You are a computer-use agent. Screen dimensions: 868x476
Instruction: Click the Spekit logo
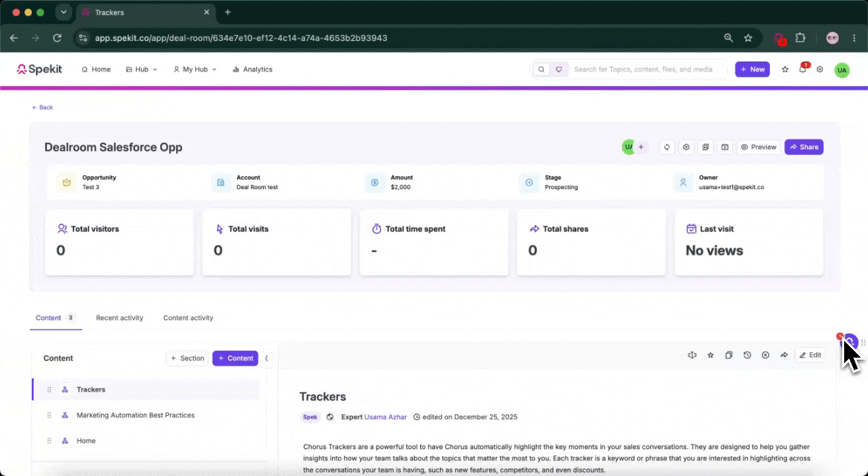coord(40,69)
